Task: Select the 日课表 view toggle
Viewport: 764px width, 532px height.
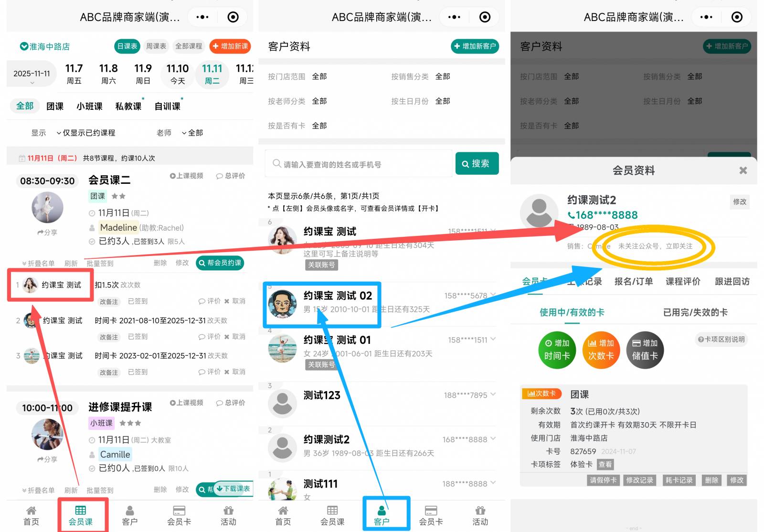Action: 127,46
